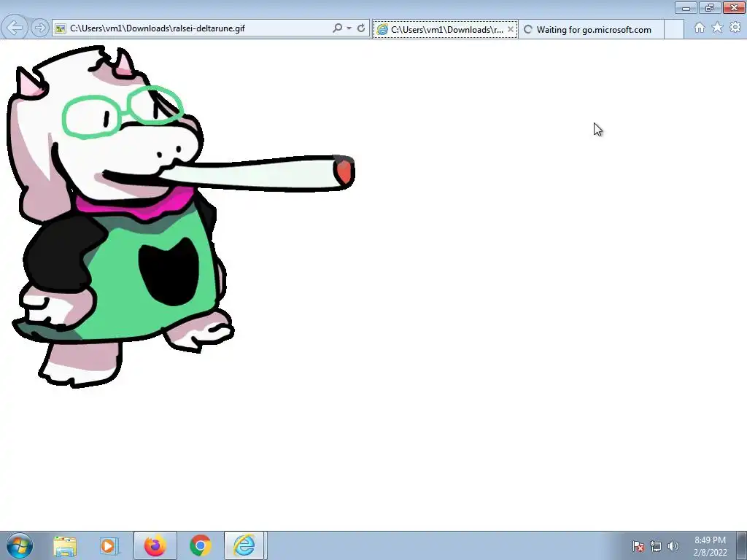Select the ralsei-deltarune.gif tab
The height and width of the screenshot is (560, 747).
[445, 29]
